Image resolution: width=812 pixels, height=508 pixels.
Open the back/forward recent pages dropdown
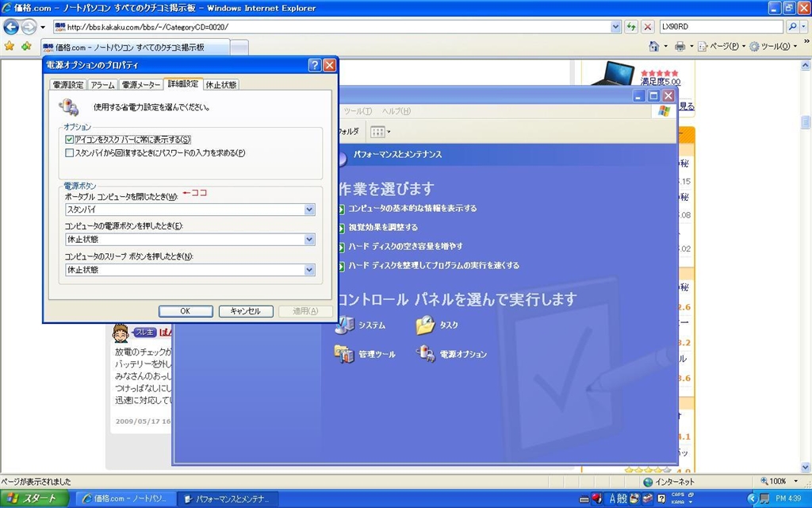click(43, 27)
